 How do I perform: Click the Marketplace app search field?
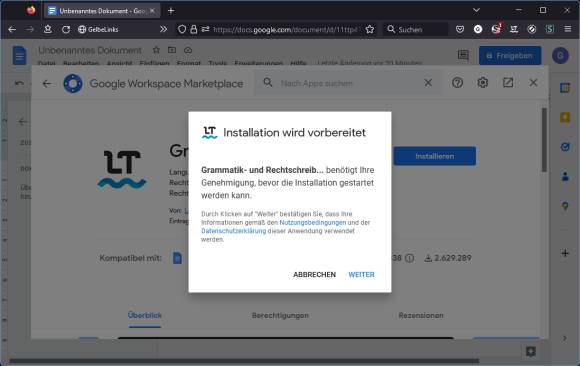348,83
